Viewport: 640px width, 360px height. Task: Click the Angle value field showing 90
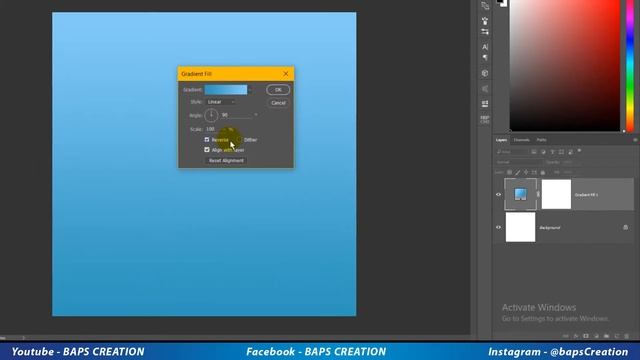pos(236,116)
